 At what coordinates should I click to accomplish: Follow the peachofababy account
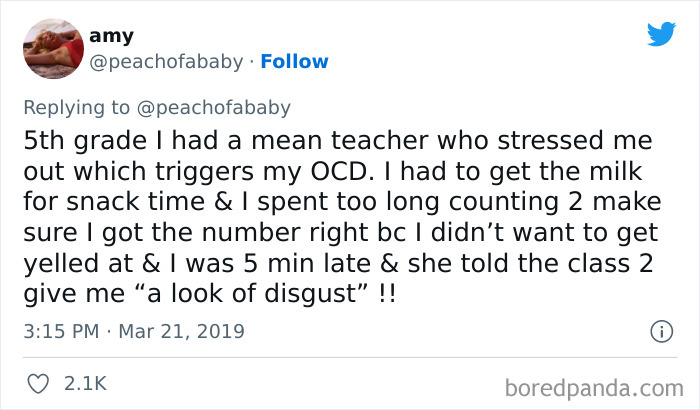coord(294,61)
